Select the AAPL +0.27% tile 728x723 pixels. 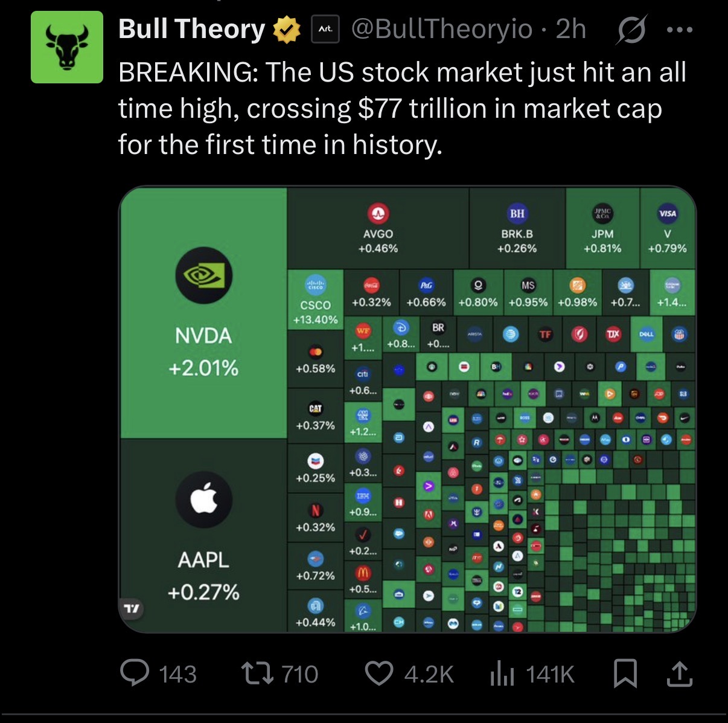point(203,535)
